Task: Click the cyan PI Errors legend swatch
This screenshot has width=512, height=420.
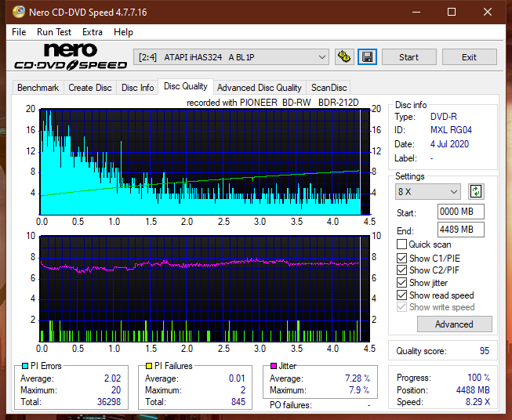Action: click(x=24, y=366)
